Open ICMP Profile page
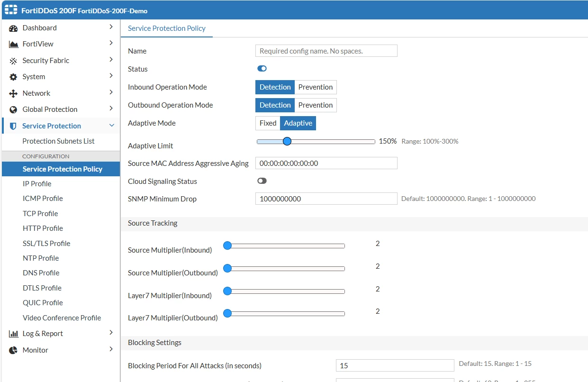Screen dimensions: 588x382 pos(43,199)
